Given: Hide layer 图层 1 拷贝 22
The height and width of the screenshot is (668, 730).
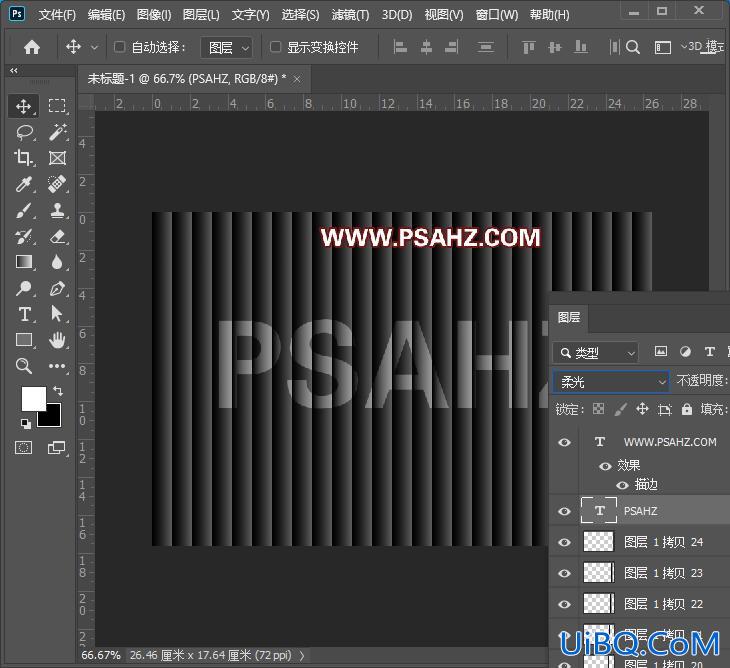Looking at the screenshot, I should click(x=564, y=604).
